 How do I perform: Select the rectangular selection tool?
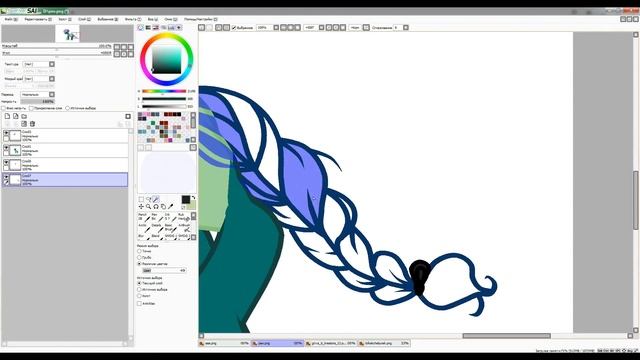(x=141, y=199)
